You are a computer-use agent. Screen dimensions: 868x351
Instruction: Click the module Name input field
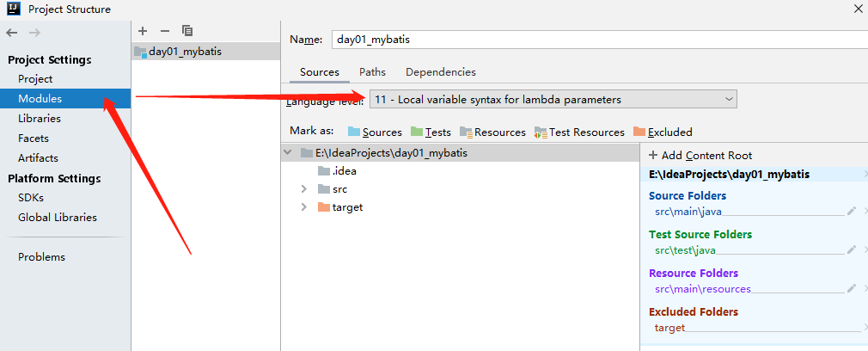pyautogui.click(x=600, y=40)
